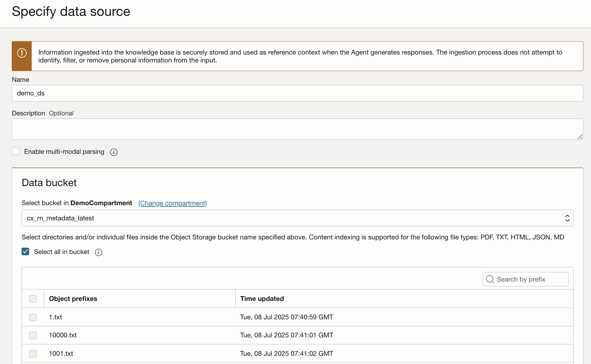Open the multi-modal parsing info icon

tap(114, 152)
